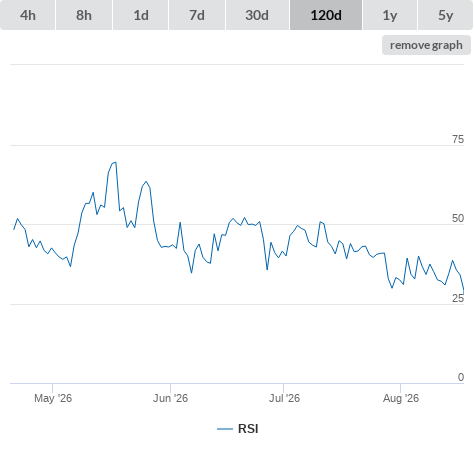The image size is (474, 455).
Task: Open the 1y time range
Action: [390, 15]
